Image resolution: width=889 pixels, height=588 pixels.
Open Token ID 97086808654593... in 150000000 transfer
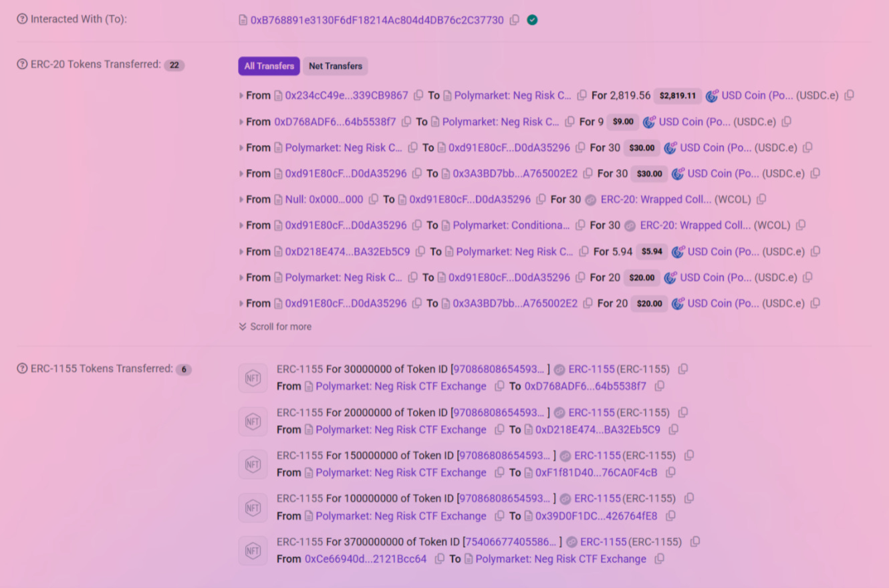click(505, 456)
